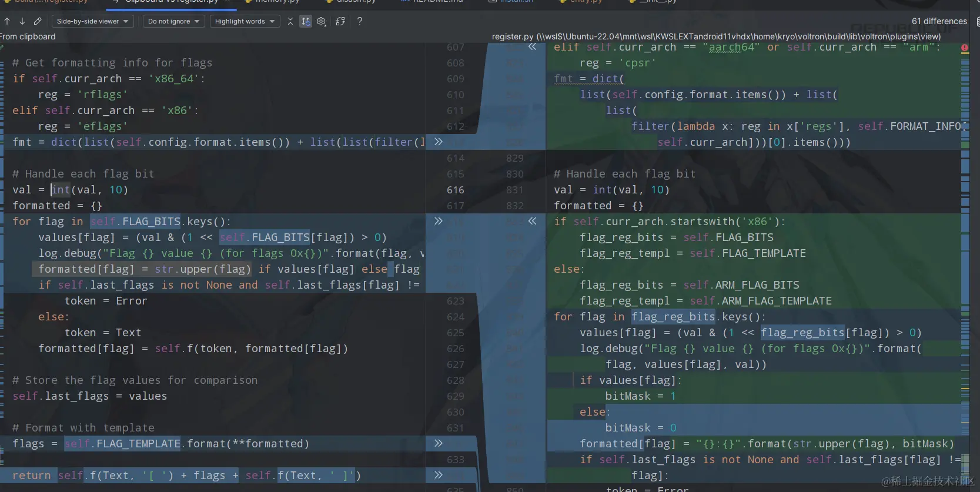This screenshot has width=980, height=492.
Task: Apply the elif aarch64 change to left side
Action: 532,46
